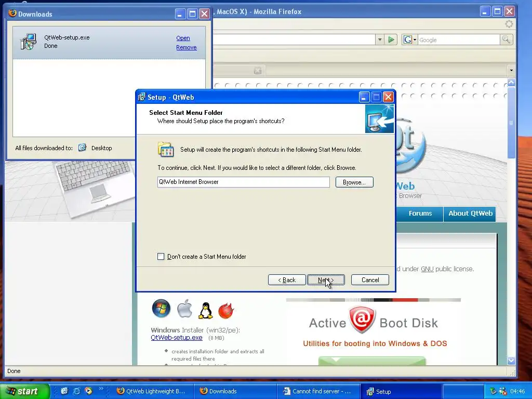The height and width of the screenshot is (399, 532).
Task: Click the Browse... button
Action: 354,182
